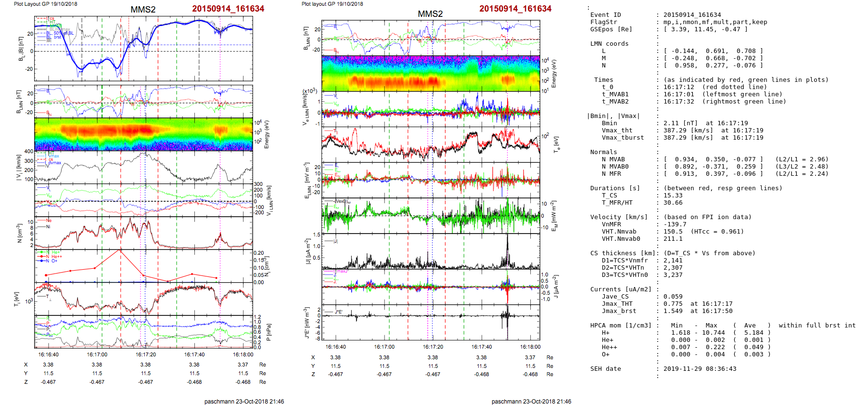
Task: Click the '(L2/L1 = 2.96)' eigenvalue ratio
Action: (x=802, y=159)
